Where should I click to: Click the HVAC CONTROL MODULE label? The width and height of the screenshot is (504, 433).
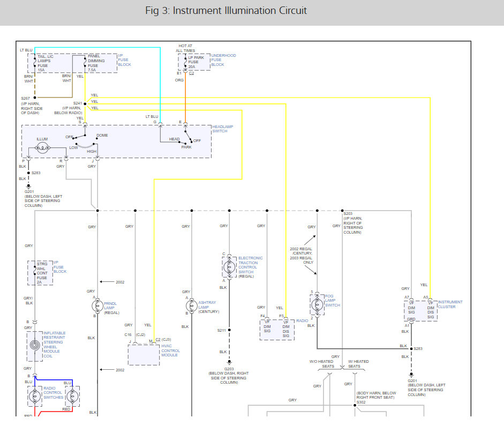pos(170,350)
